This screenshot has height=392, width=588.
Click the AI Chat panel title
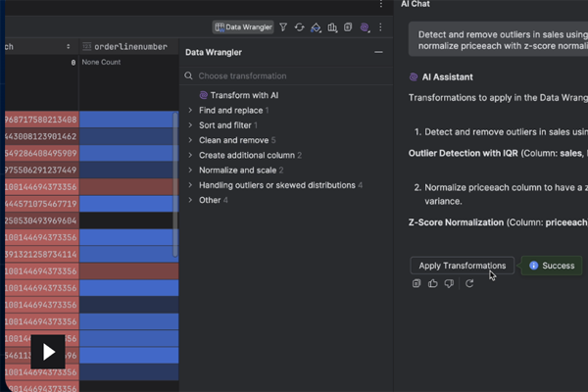(416, 4)
